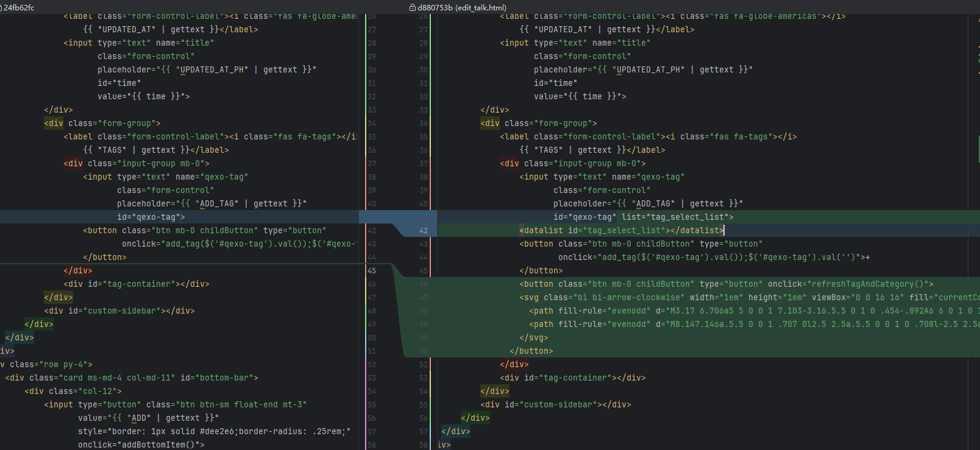Click the float-end button input line

coord(175,405)
